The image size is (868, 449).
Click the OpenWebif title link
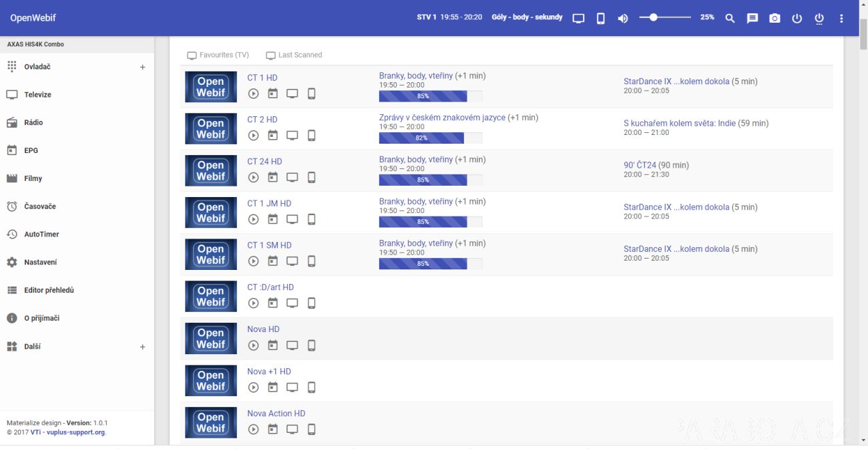click(33, 18)
